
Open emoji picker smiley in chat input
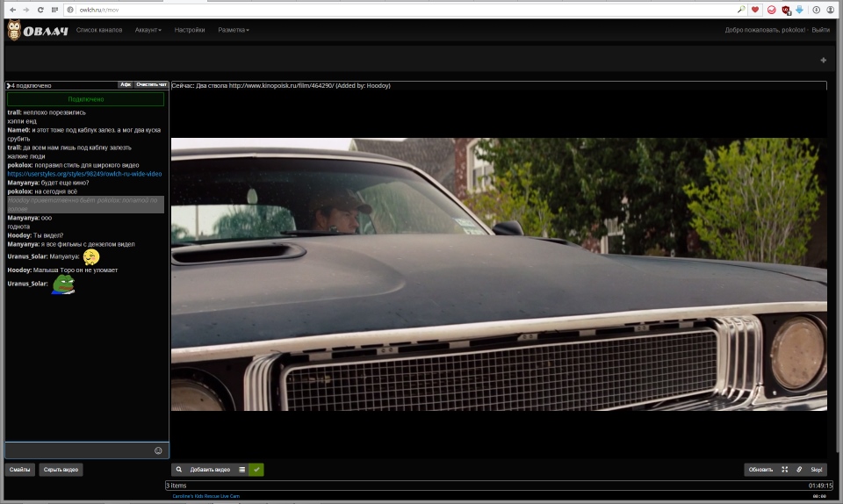click(158, 450)
